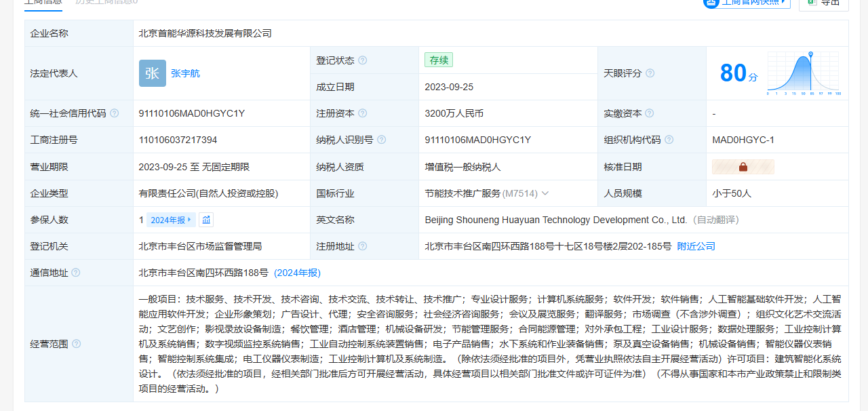Viewport: 868px width, 411px height.
Task: Expand the 2024年报 tag beside insured count
Action: click(x=172, y=220)
